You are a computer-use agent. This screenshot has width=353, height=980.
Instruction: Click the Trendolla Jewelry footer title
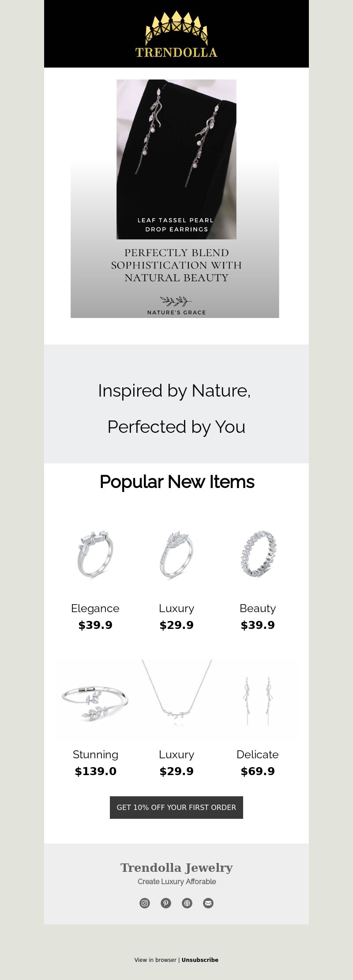click(x=176, y=867)
